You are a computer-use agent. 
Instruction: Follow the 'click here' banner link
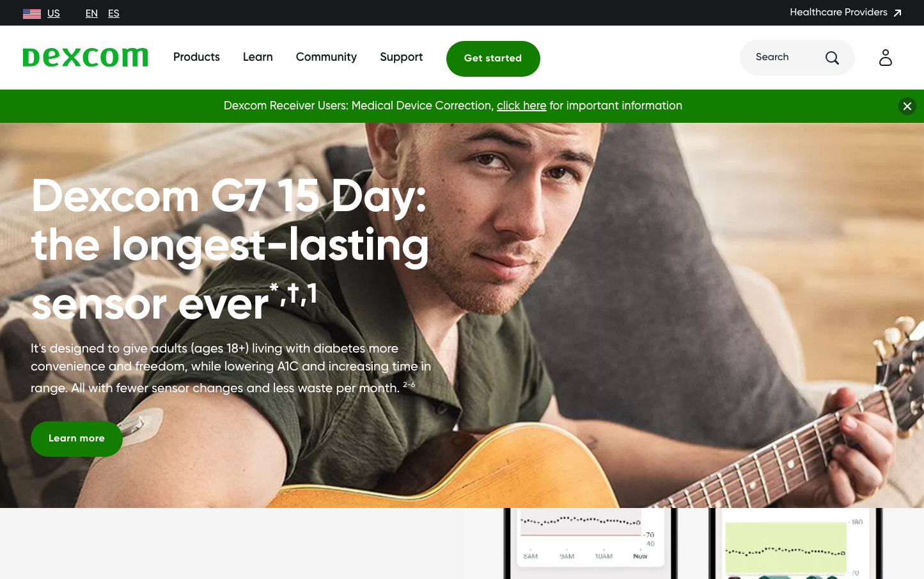pos(521,106)
